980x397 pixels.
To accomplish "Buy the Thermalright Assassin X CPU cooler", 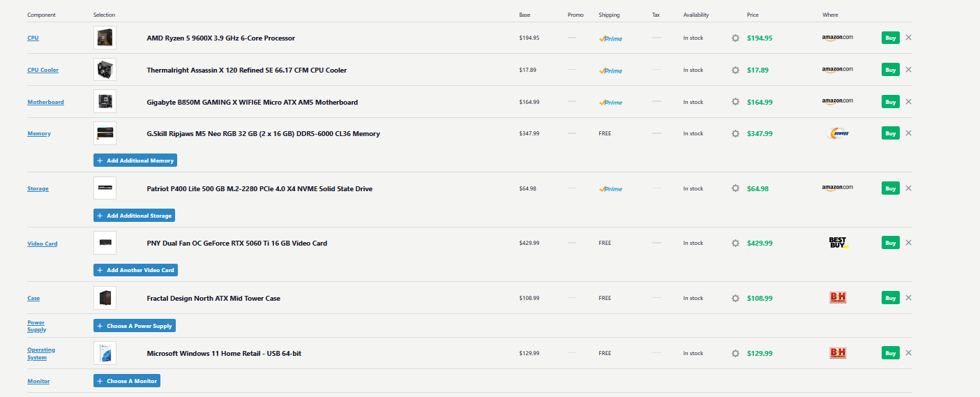I will pyautogui.click(x=890, y=70).
